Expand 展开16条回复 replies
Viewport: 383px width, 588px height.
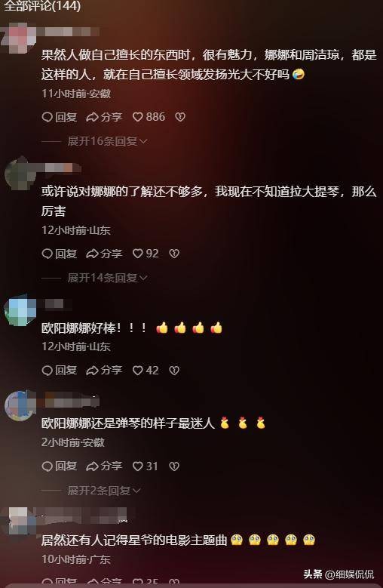point(107,141)
